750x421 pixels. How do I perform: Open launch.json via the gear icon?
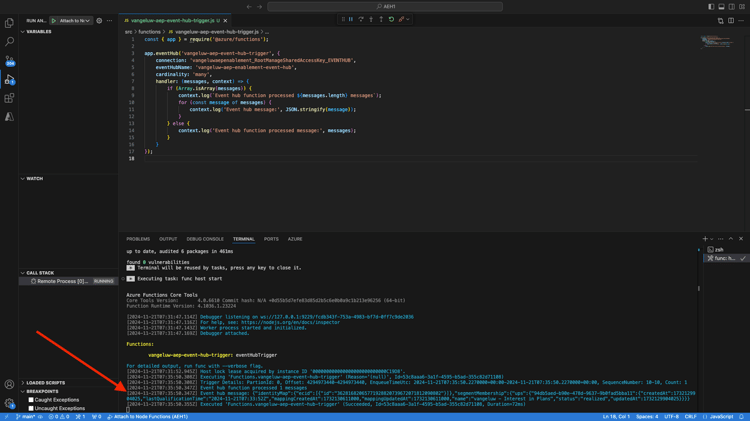(x=99, y=20)
